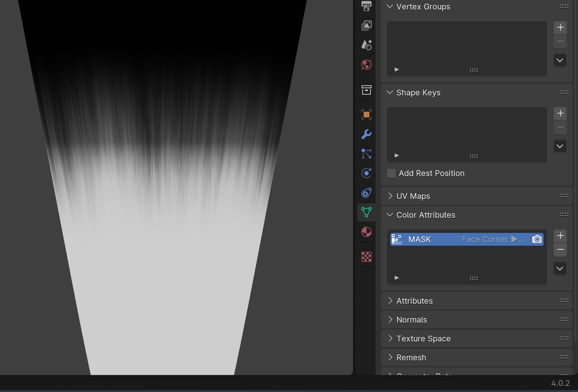Open the Output properties tab (printer icon)
Screen dimensions: 578x392
pyautogui.click(x=366, y=6)
